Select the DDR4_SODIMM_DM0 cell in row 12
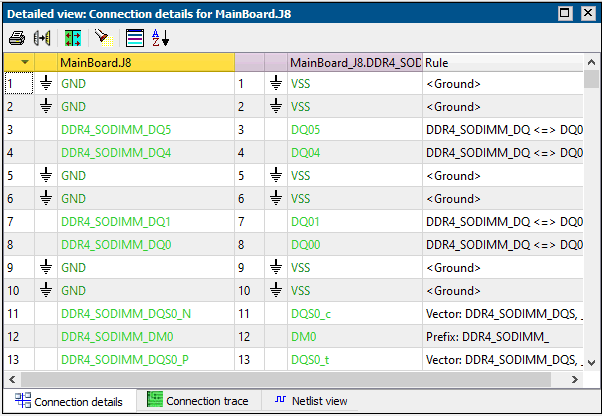The height and width of the screenshot is (416, 602). point(117,337)
